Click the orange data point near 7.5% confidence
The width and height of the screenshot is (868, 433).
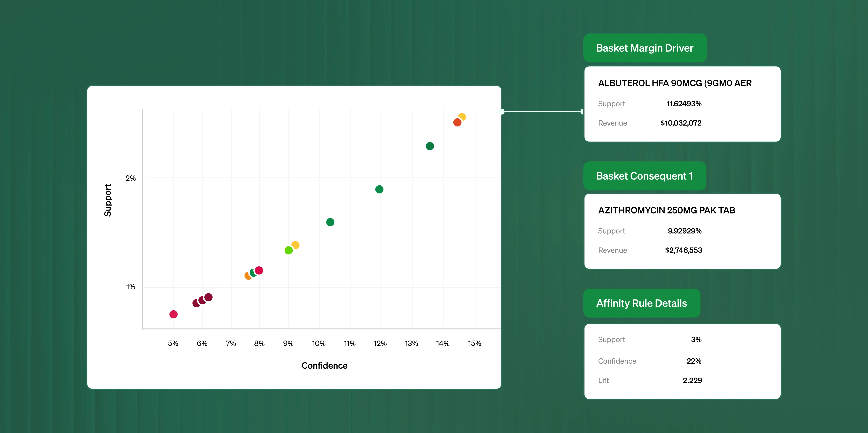tap(247, 276)
